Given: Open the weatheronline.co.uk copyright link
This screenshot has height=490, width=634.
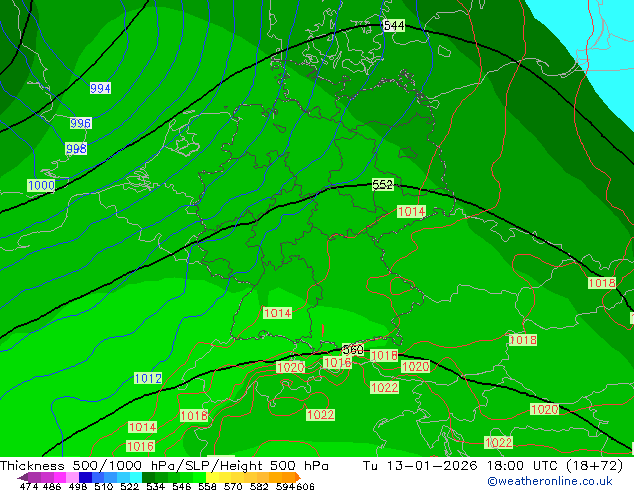Looking at the screenshot, I should coord(550,481).
